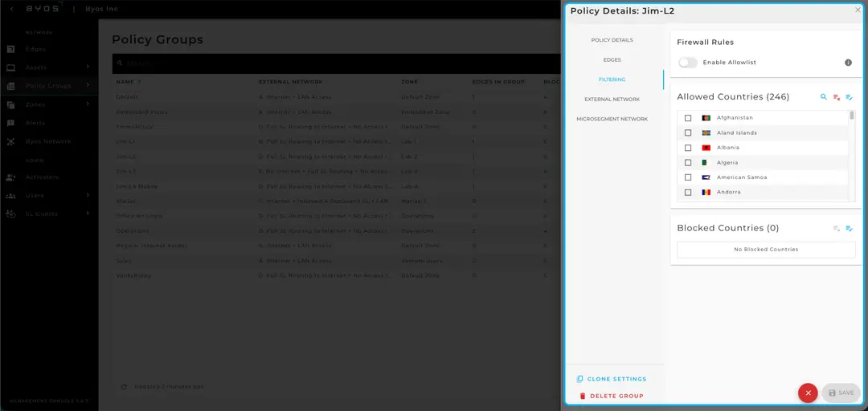
Task: Expand the Policy Groups submenu chevron
Action: [x=88, y=85]
